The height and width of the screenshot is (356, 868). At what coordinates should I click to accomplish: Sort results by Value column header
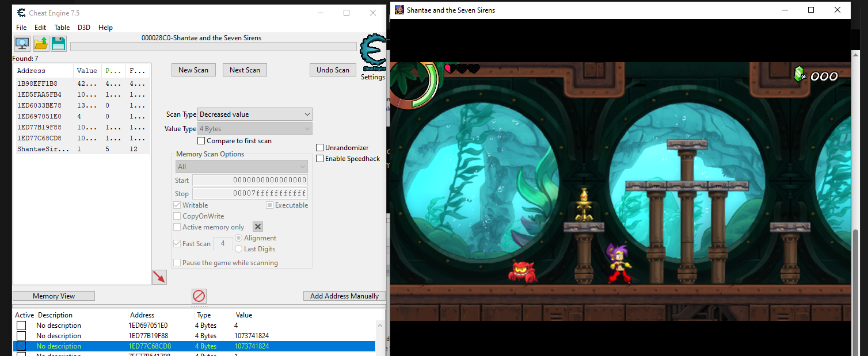tap(87, 71)
